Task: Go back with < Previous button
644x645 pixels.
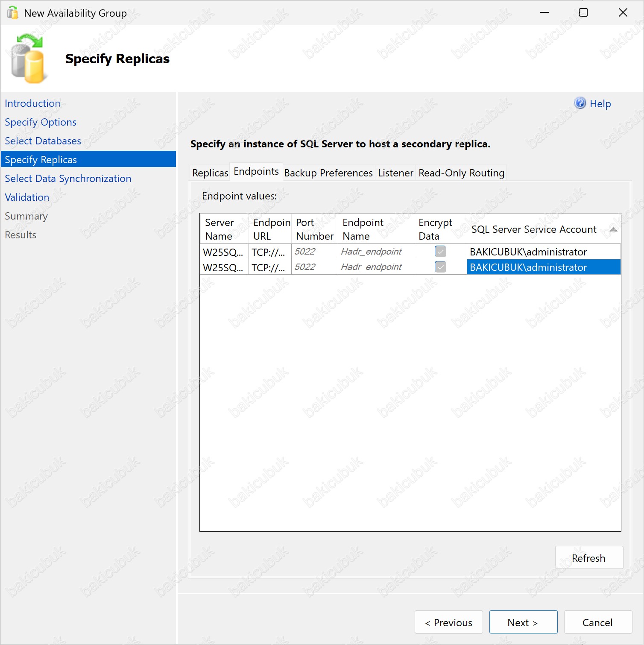Action: coord(448,622)
